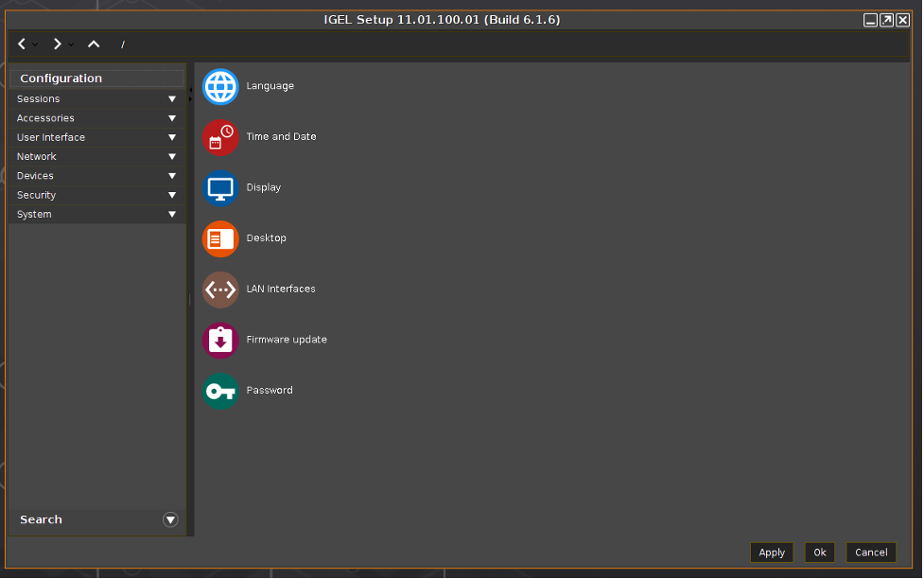Maximize the IGEL Setup window
The image size is (924, 579).
[886, 21]
